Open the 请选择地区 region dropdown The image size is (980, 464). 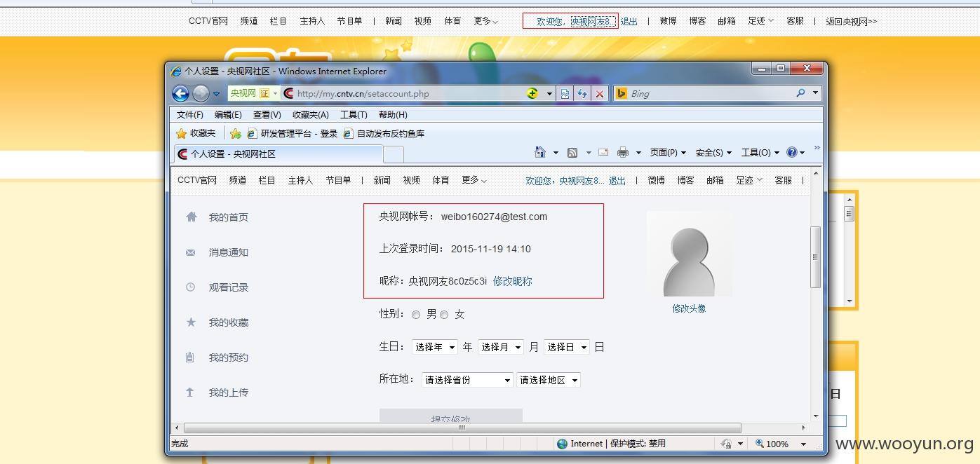click(549, 380)
